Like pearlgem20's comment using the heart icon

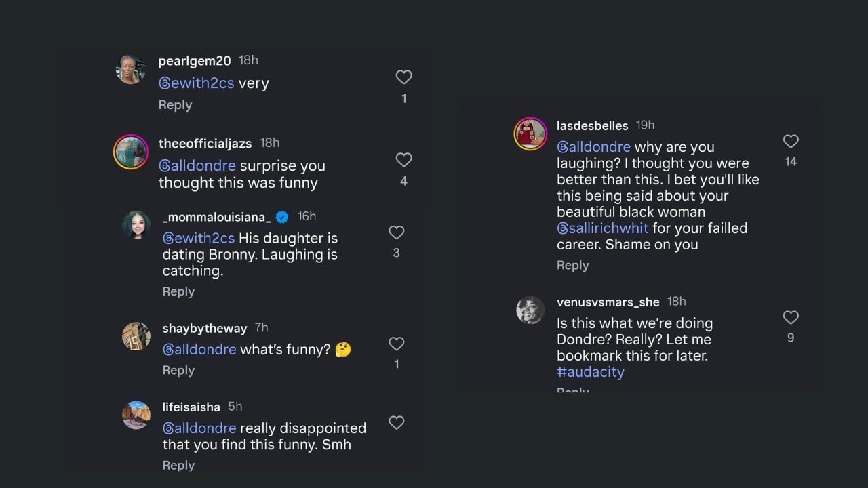403,77
